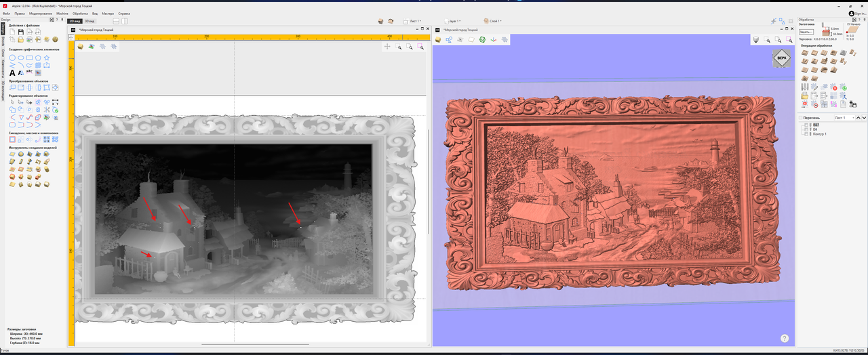Switch to the 2D вид tab
868x355 pixels.
(74, 21)
